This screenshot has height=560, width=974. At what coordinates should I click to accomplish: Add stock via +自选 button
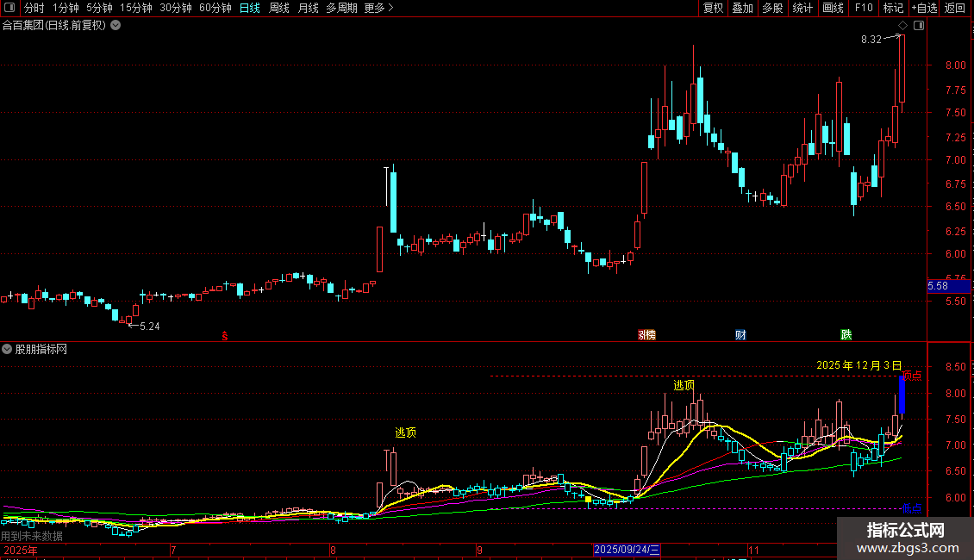[x=924, y=8]
